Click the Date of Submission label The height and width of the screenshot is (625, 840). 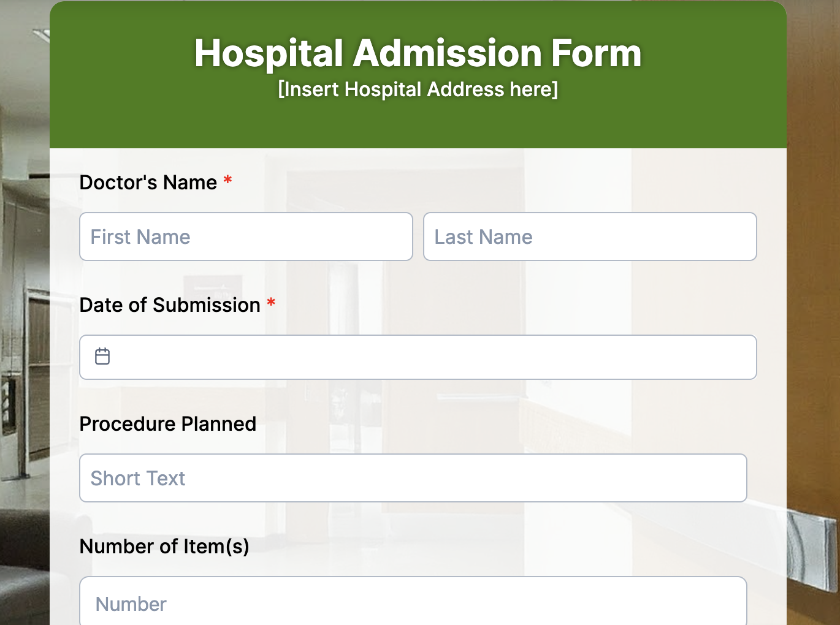(170, 305)
